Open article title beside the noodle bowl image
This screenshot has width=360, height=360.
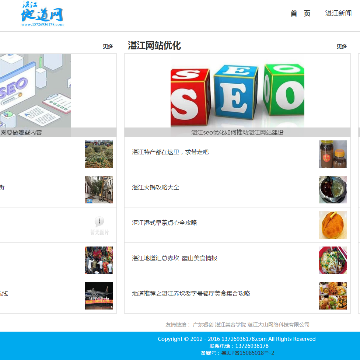click(175, 258)
